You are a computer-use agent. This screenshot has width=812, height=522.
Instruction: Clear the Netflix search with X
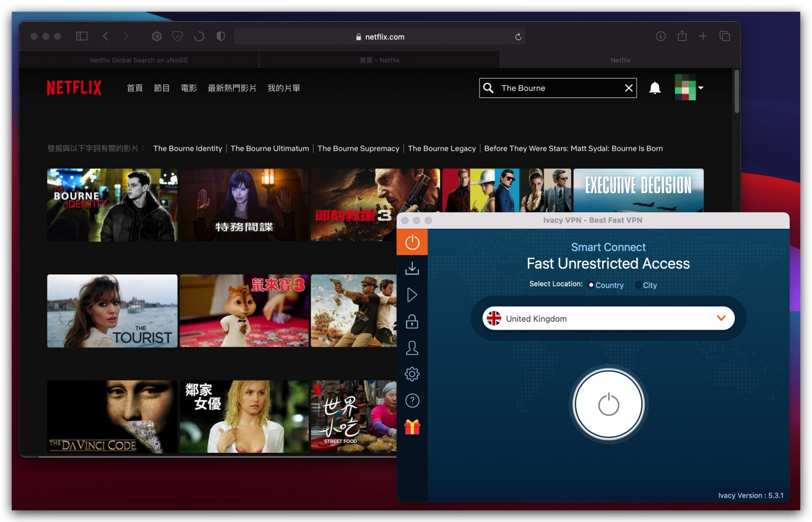click(x=629, y=88)
